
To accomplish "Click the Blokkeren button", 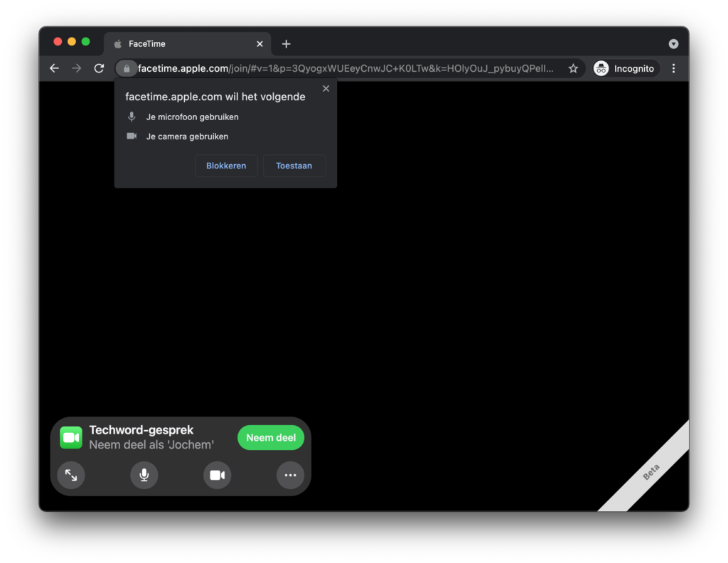I will click(226, 166).
